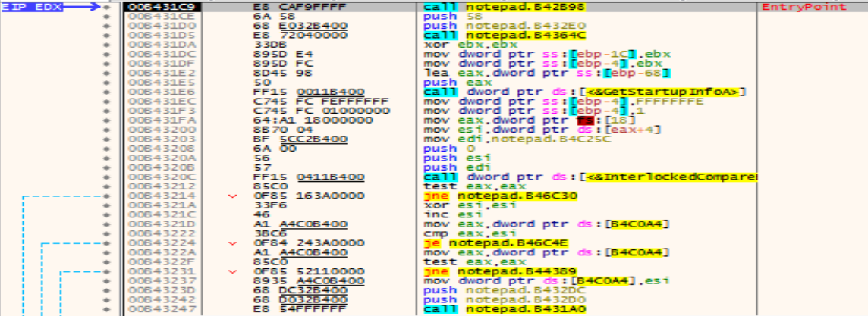868x316 pixels.
Task: Select opcode bytes 8935 A4C0B400
Action: pos(308,280)
